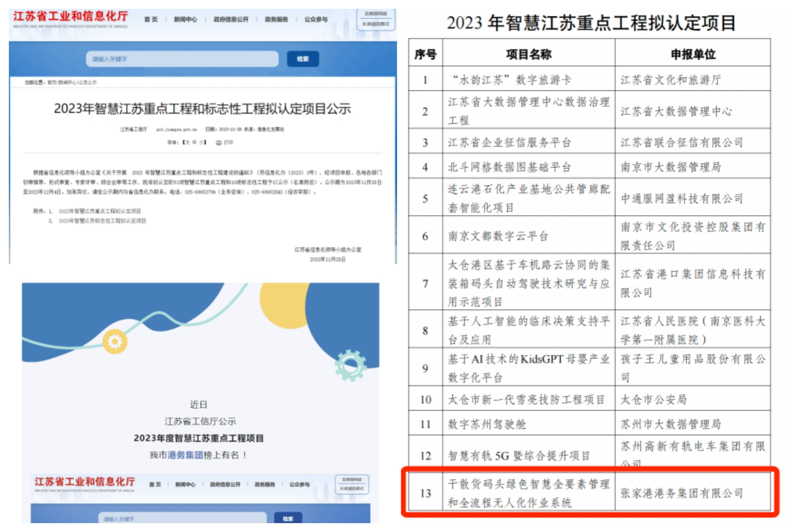Open attachment 2 2023年智慧江苏标志性工程拟认定项目
The image size is (798, 532).
pyautogui.click(x=102, y=221)
